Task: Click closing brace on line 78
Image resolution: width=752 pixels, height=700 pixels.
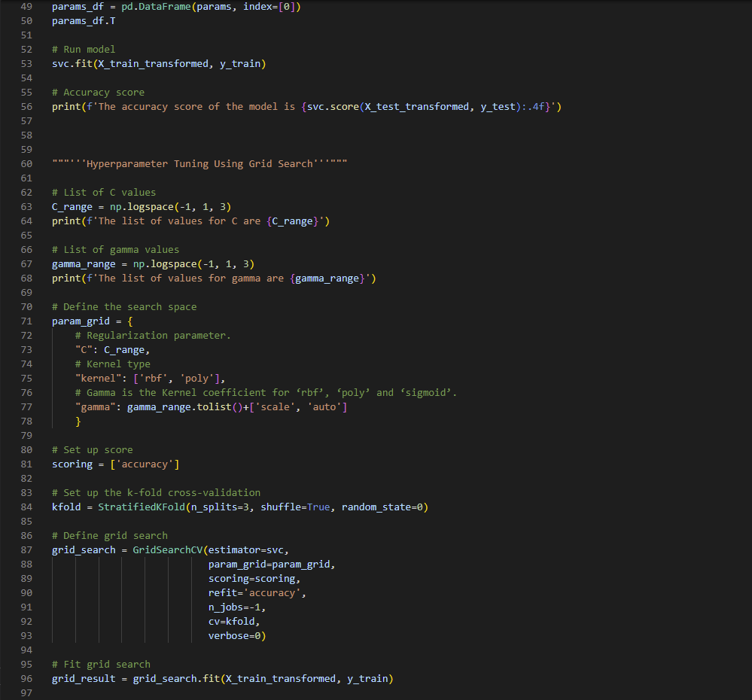Action: pyautogui.click(x=78, y=421)
